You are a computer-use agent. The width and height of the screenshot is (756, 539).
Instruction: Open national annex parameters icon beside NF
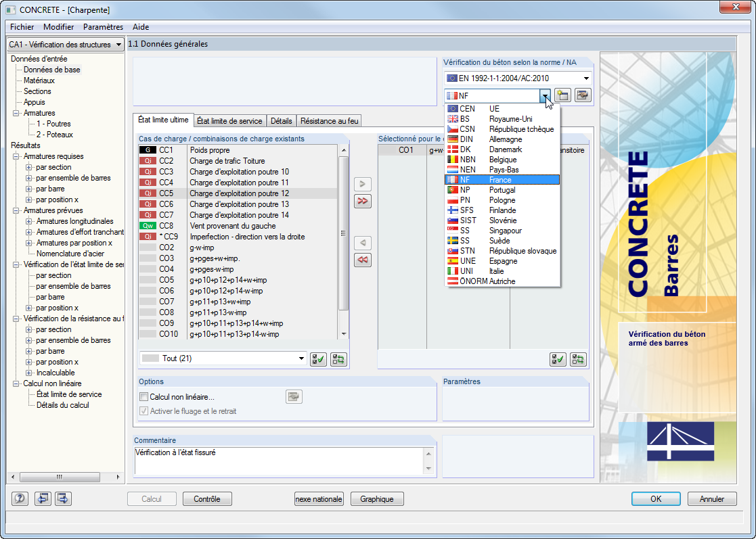(583, 95)
